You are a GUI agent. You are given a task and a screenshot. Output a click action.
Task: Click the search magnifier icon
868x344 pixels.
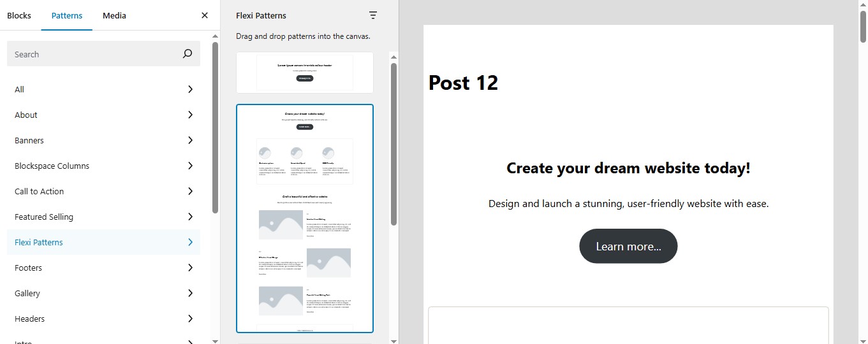[188, 54]
